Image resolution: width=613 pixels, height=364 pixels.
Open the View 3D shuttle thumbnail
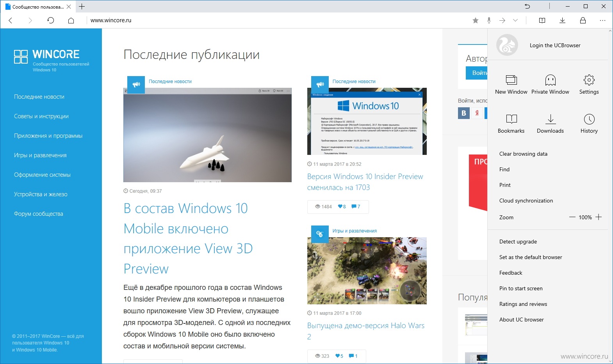point(207,135)
